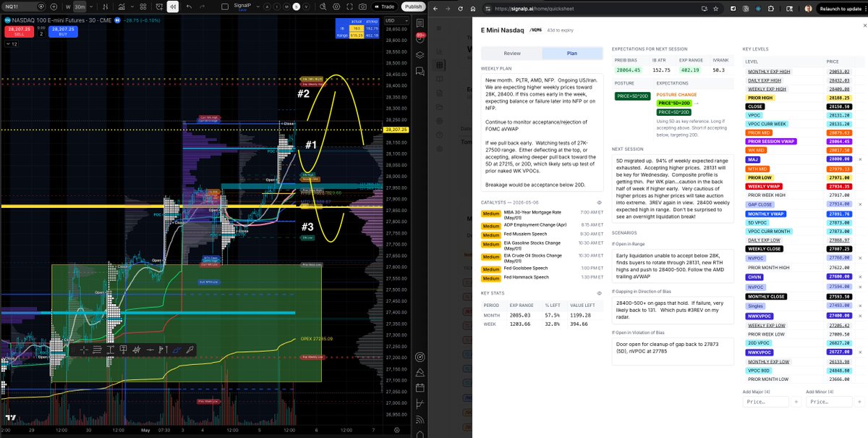
Task: Expand the collapsed 12 indicators legend
Action: coord(12,44)
